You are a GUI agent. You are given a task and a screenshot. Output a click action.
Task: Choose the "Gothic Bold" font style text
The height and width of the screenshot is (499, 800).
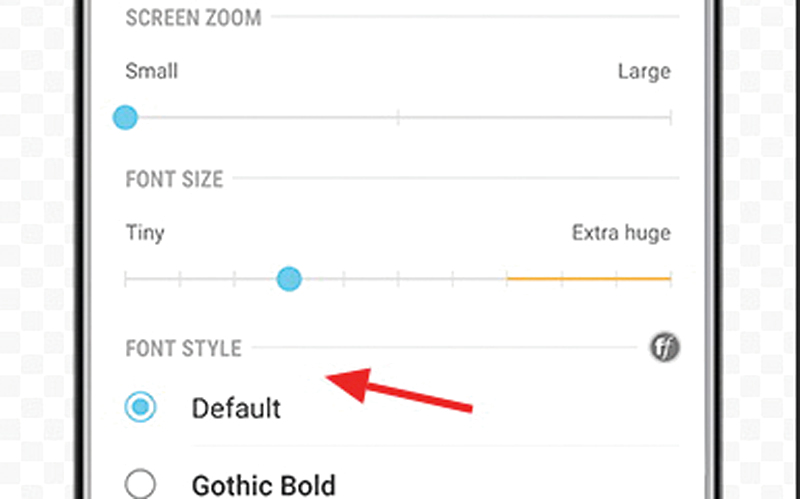click(x=263, y=485)
